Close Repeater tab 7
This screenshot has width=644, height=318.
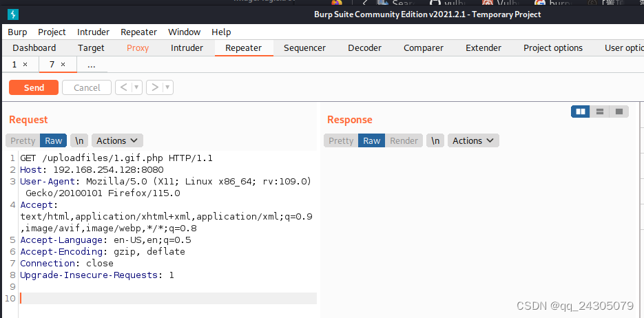tap(63, 65)
